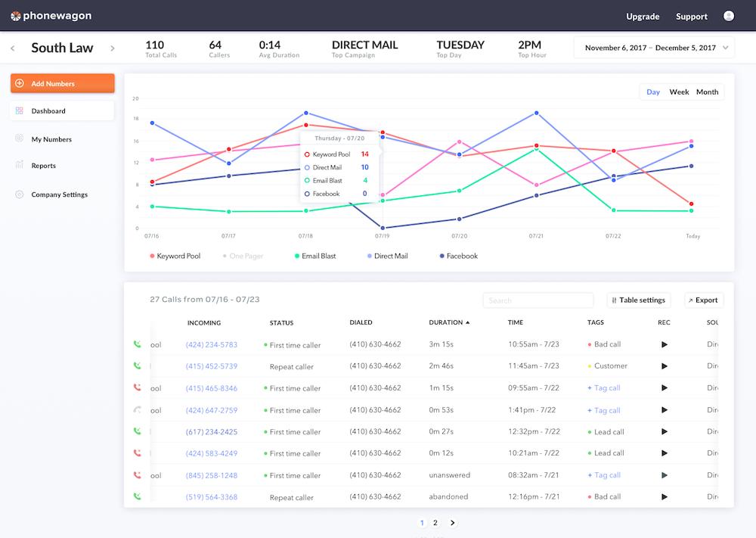This screenshot has width=756, height=538.
Task: Play recording of 09:55am - 7/22 call
Action: [665, 388]
